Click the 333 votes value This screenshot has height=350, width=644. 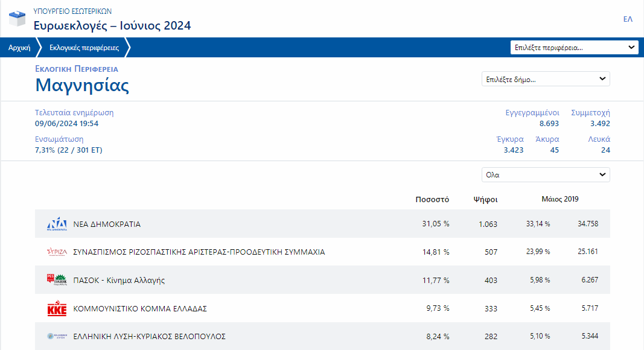(x=491, y=308)
